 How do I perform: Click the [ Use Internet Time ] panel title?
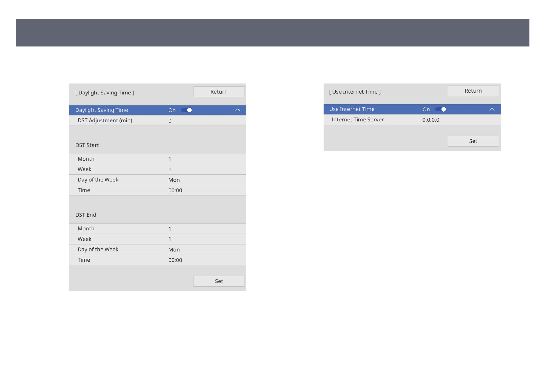click(x=355, y=92)
